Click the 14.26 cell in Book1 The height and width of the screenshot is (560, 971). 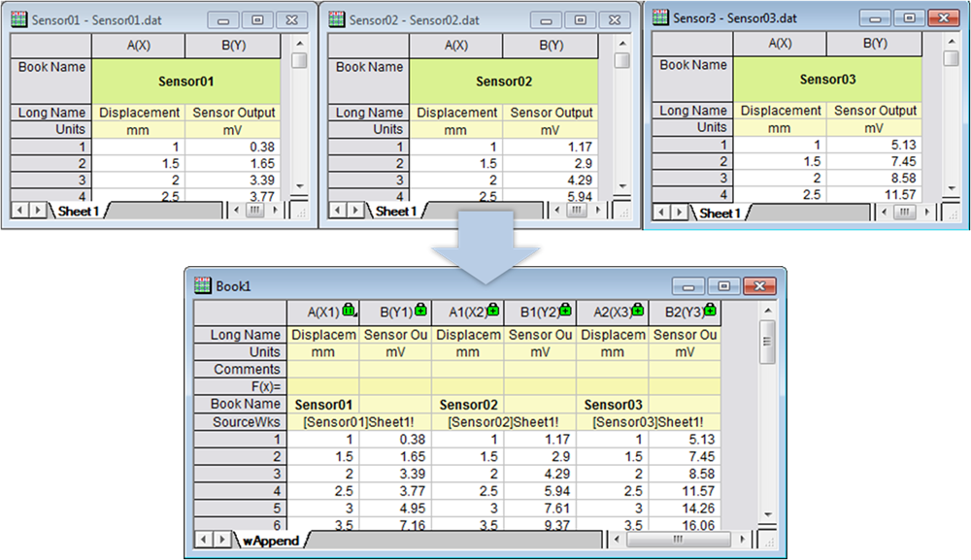pyautogui.click(x=685, y=509)
